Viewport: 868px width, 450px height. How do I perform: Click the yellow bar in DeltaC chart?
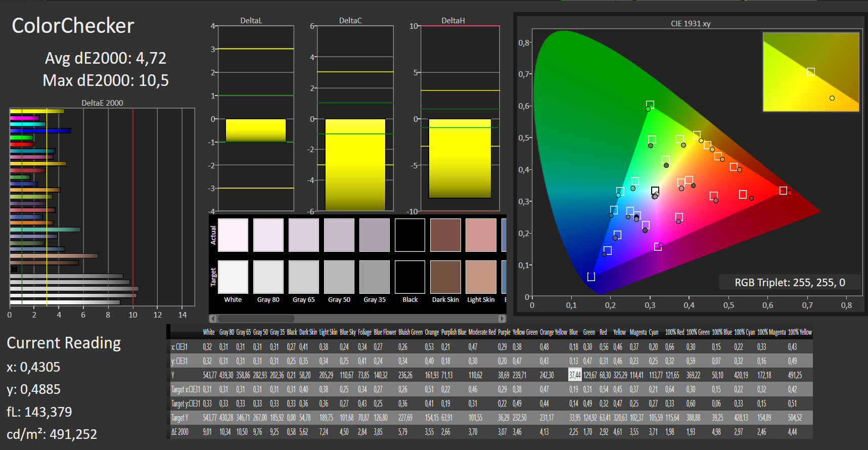tap(355, 164)
